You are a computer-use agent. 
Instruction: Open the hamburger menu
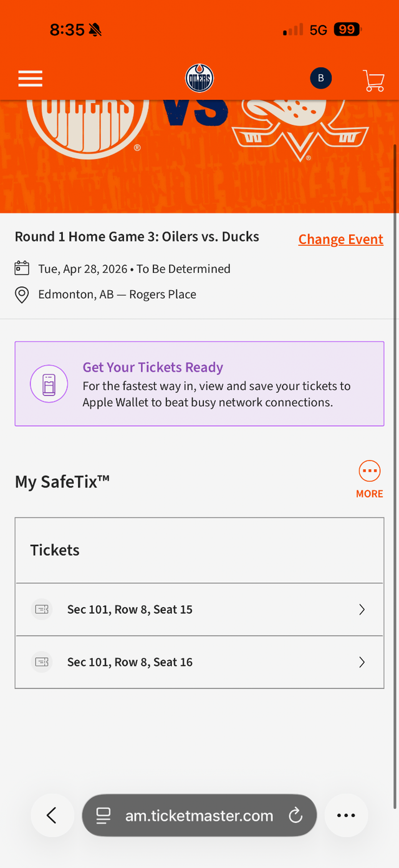point(30,79)
